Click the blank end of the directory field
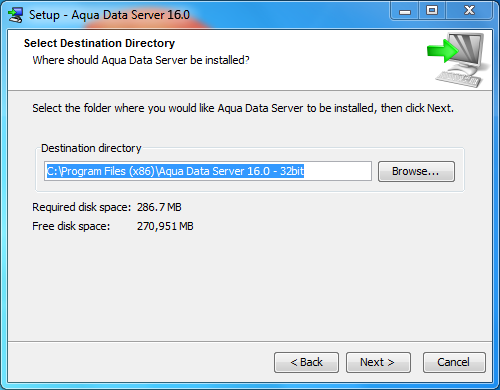Image resolution: width=500 pixels, height=390 pixels. point(337,171)
